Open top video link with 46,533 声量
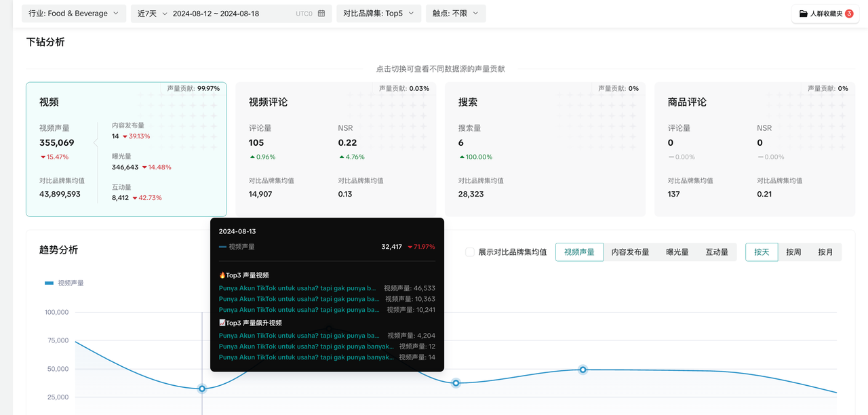 [x=297, y=288]
